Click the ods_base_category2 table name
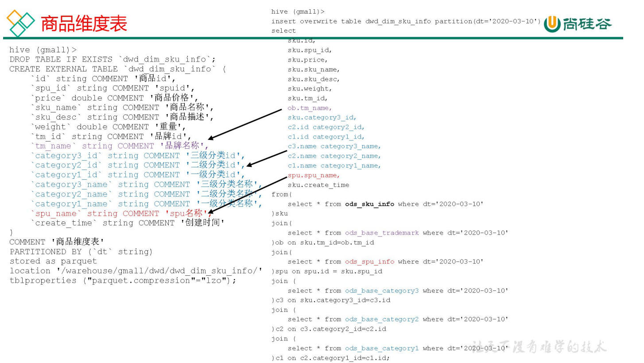 pyautogui.click(x=382, y=319)
